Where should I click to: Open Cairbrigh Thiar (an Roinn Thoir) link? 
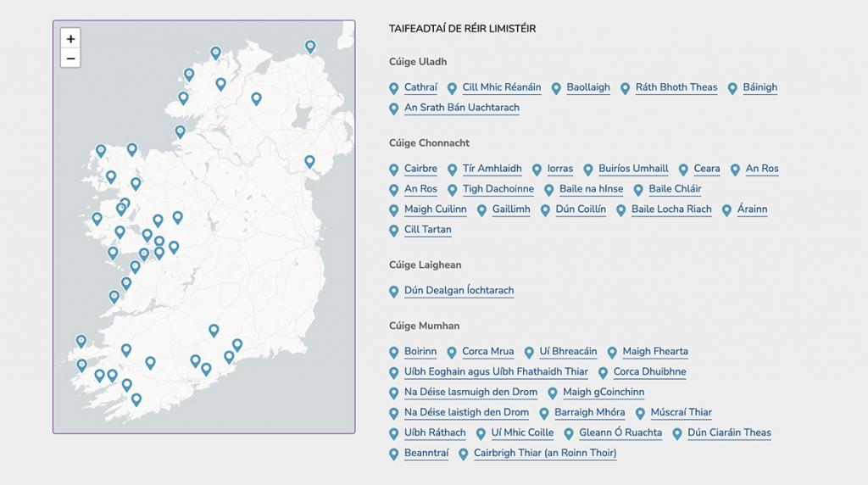tap(545, 454)
